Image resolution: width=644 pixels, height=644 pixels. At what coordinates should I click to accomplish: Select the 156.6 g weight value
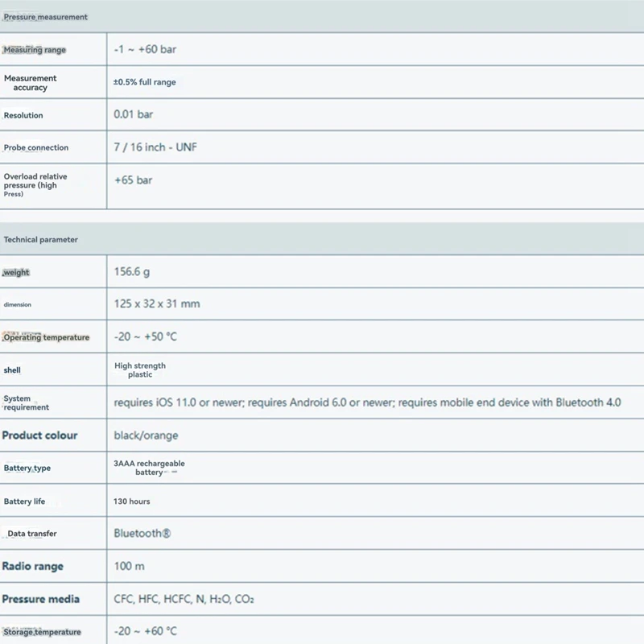(132, 272)
